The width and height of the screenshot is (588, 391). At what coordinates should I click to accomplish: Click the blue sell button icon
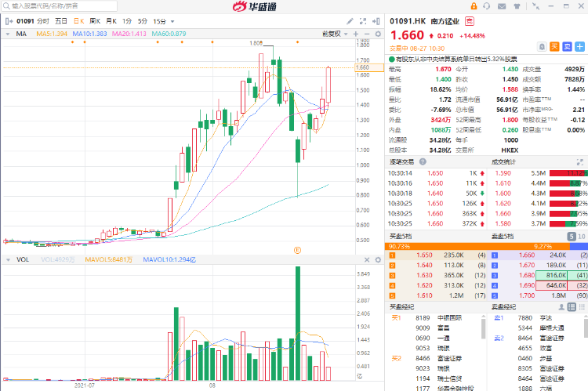567,47
